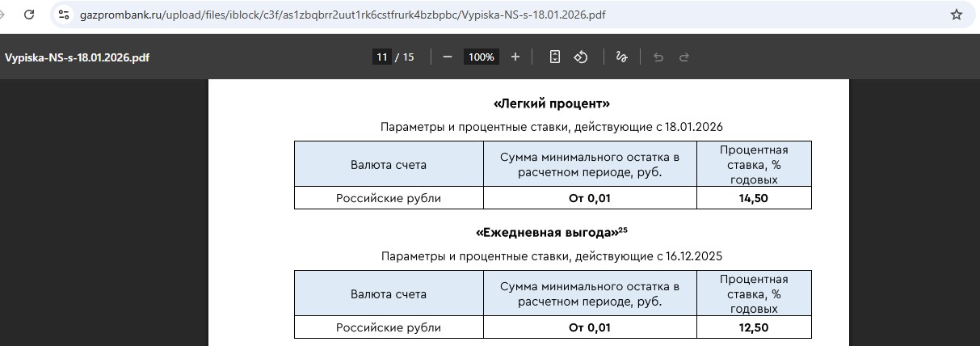
Task: Click the total page count 15
Action: pyautogui.click(x=408, y=57)
